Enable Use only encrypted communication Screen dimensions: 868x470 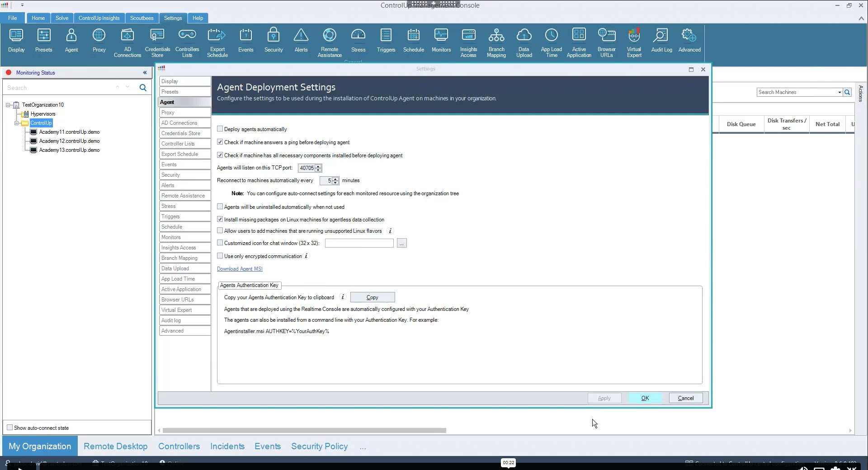pyautogui.click(x=220, y=256)
